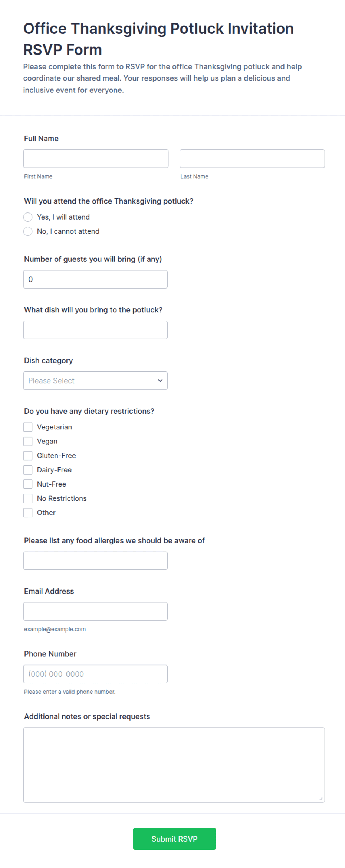
Task: Select the No Restrictions checkbox
Action: [x=28, y=498]
